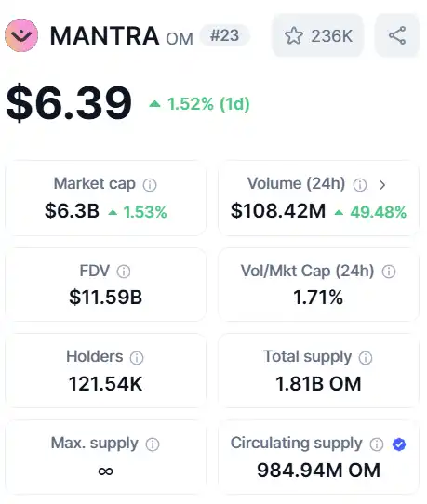Click the Holders info icon
This screenshot has width=427, height=504.
click(137, 357)
